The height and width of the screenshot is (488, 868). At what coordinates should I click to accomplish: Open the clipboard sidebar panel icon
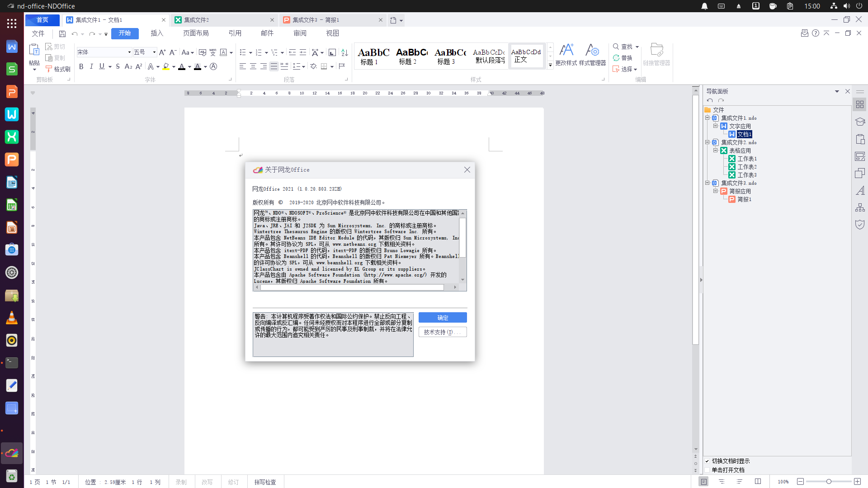[860, 139]
